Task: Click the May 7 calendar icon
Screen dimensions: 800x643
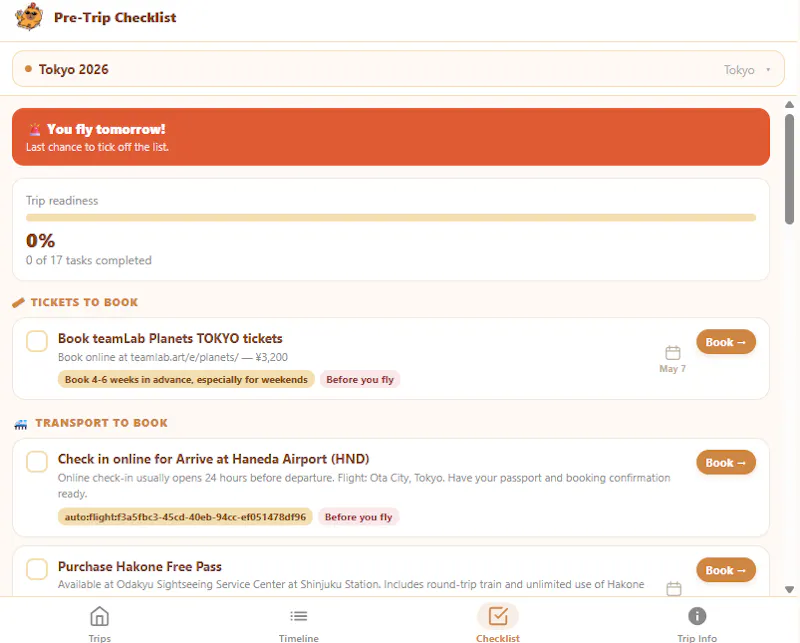Action: 673,353
